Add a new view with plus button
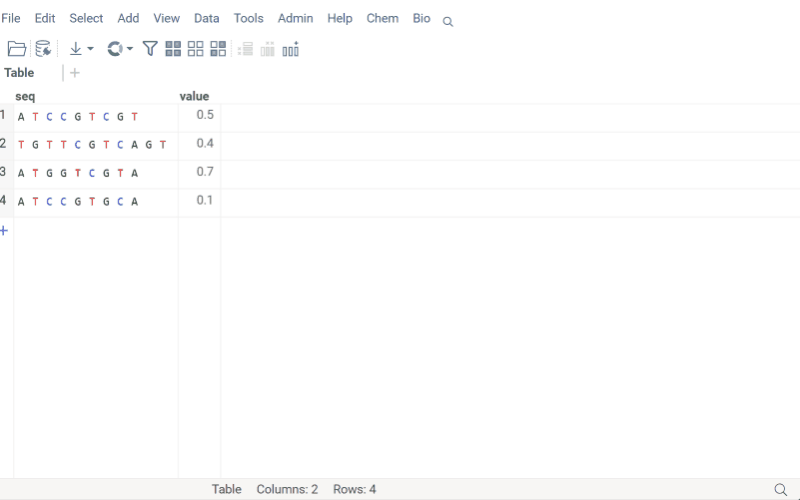Viewport: 800px width, 500px height. [75, 72]
